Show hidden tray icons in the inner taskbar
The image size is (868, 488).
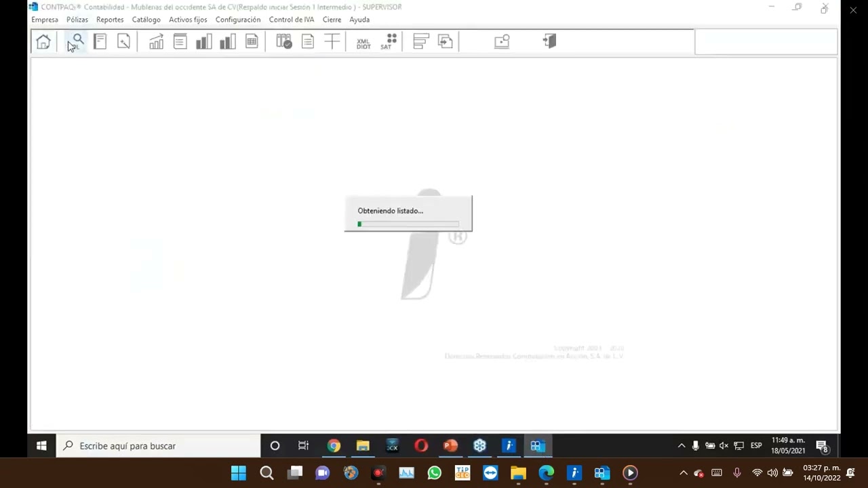pos(682,446)
